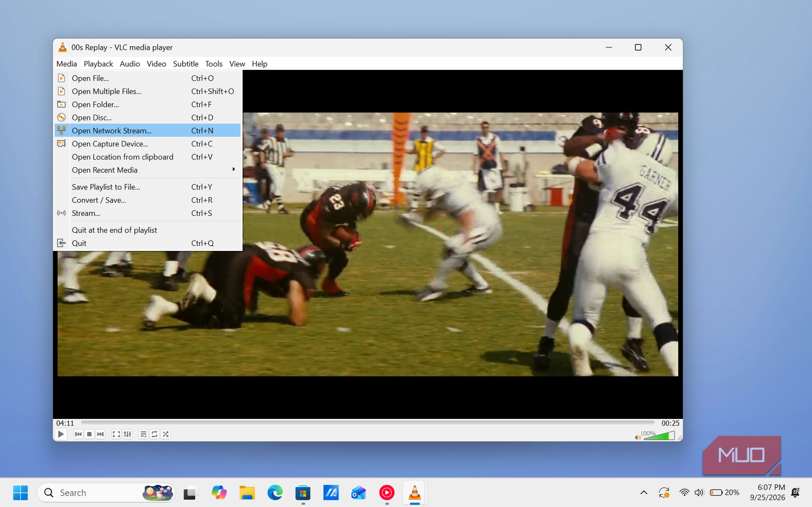Open the Windows Start menu
The width and height of the screenshot is (812, 507).
click(x=21, y=492)
